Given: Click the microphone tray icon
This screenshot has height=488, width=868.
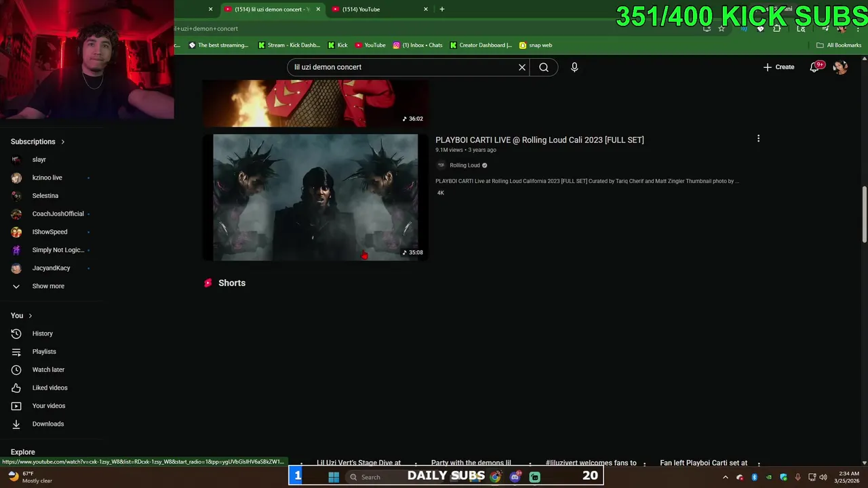Looking at the screenshot, I should pyautogui.click(x=797, y=477).
